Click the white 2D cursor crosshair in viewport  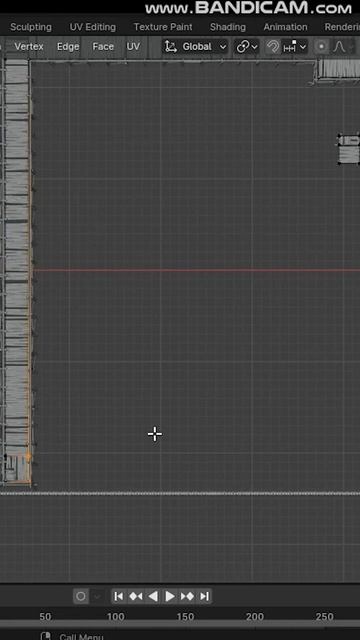[155, 434]
